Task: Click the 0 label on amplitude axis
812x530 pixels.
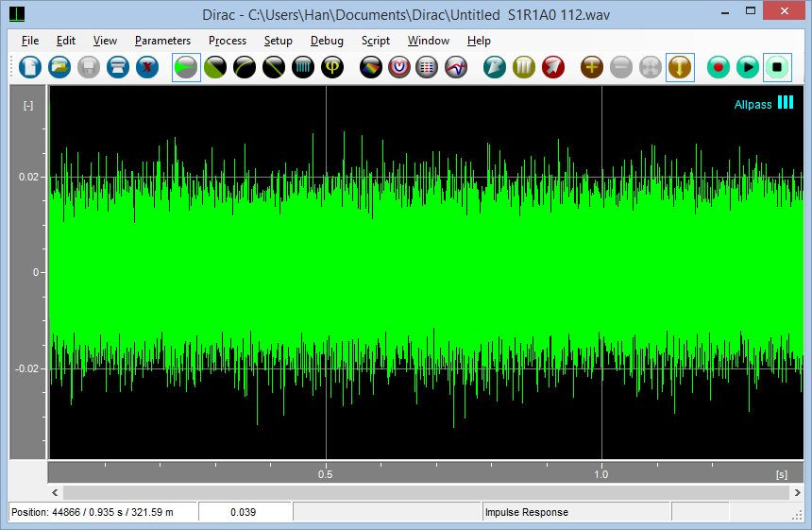Action: 36,272
